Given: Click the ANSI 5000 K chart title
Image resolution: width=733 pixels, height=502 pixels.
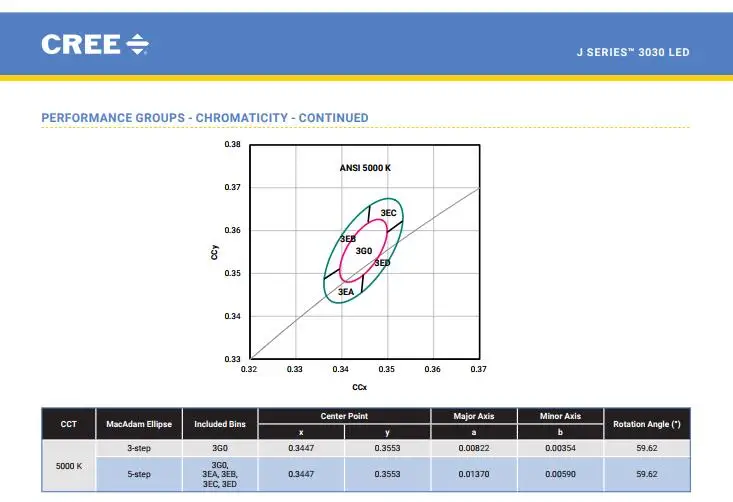Looking at the screenshot, I should [365, 168].
